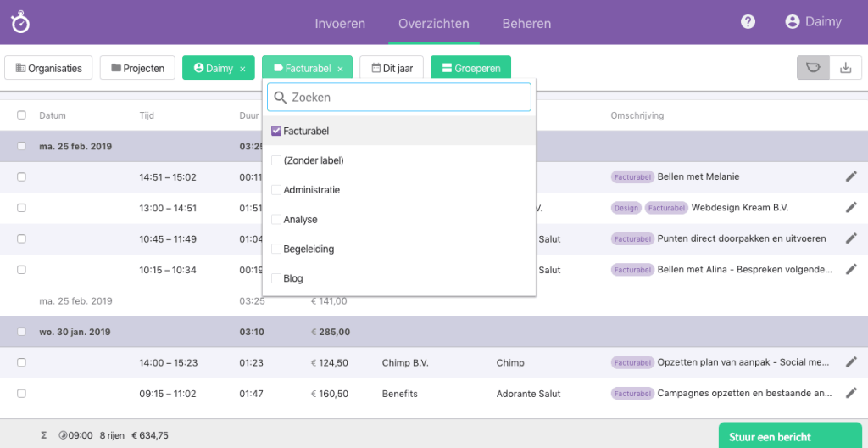The height and width of the screenshot is (448, 868).
Task: Check the Administratie label option
Action: [x=276, y=190]
